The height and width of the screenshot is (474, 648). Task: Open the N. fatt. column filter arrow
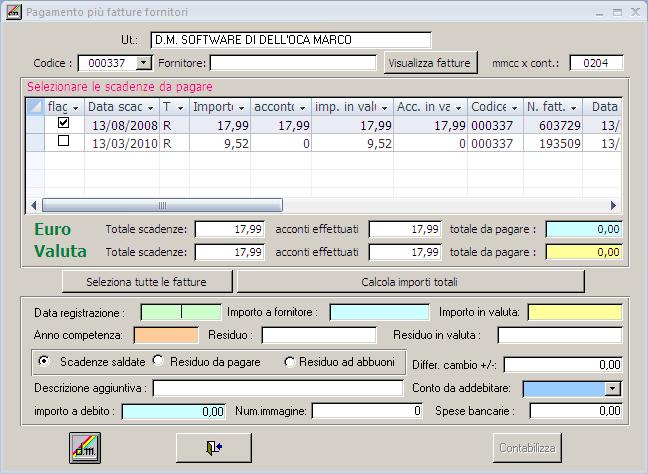tap(574, 108)
